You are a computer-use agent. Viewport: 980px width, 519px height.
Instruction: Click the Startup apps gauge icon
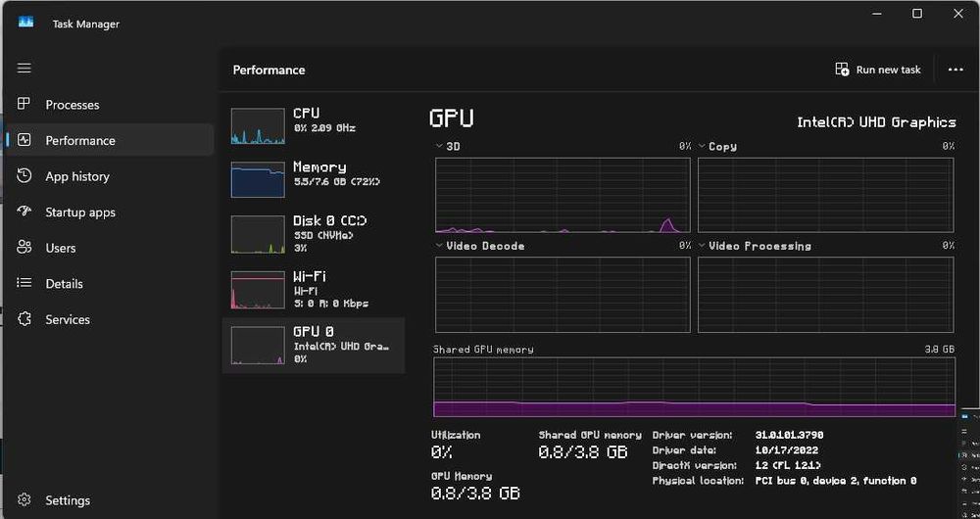pos(24,212)
